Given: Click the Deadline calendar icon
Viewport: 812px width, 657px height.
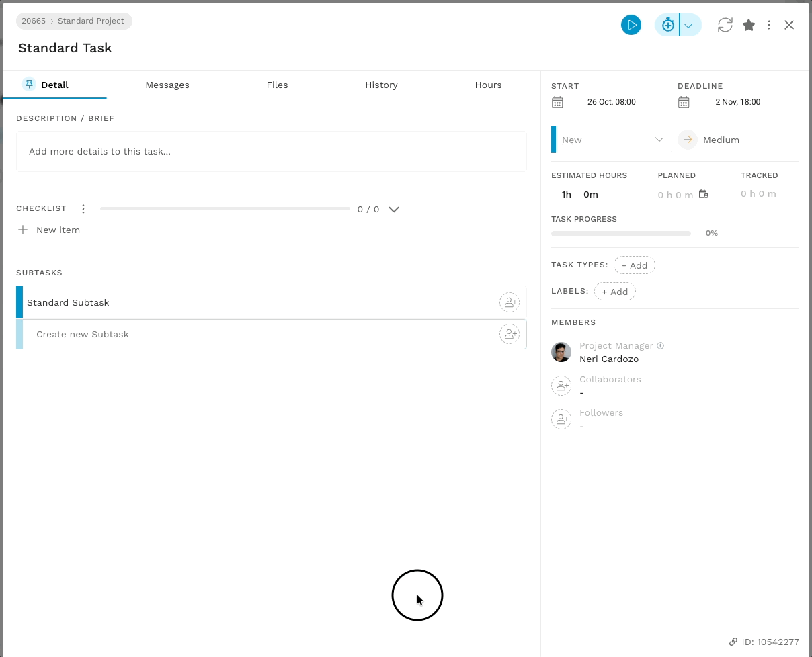Looking at the screenshot, I should click(684, 102).
